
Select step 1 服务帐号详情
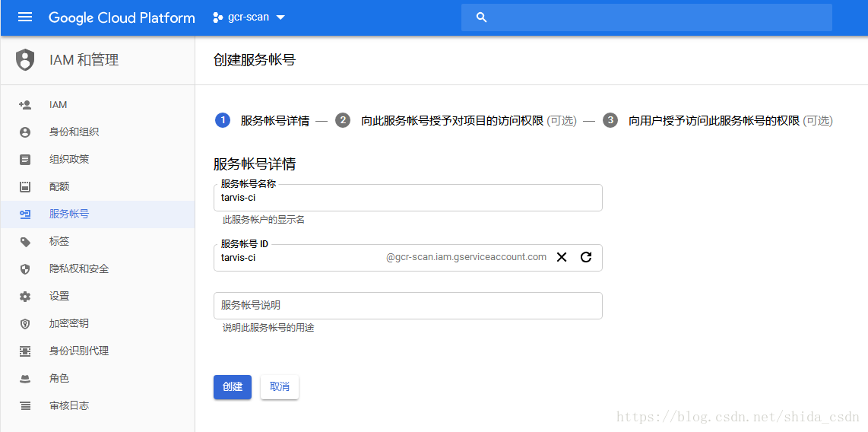(x=261, y=121)
